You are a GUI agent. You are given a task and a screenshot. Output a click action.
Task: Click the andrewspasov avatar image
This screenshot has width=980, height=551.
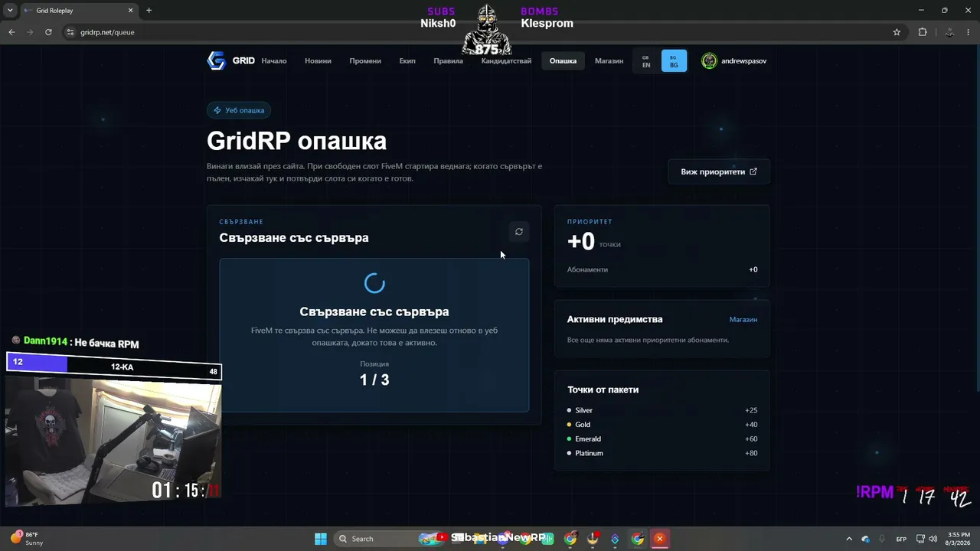tap(710, 61)
